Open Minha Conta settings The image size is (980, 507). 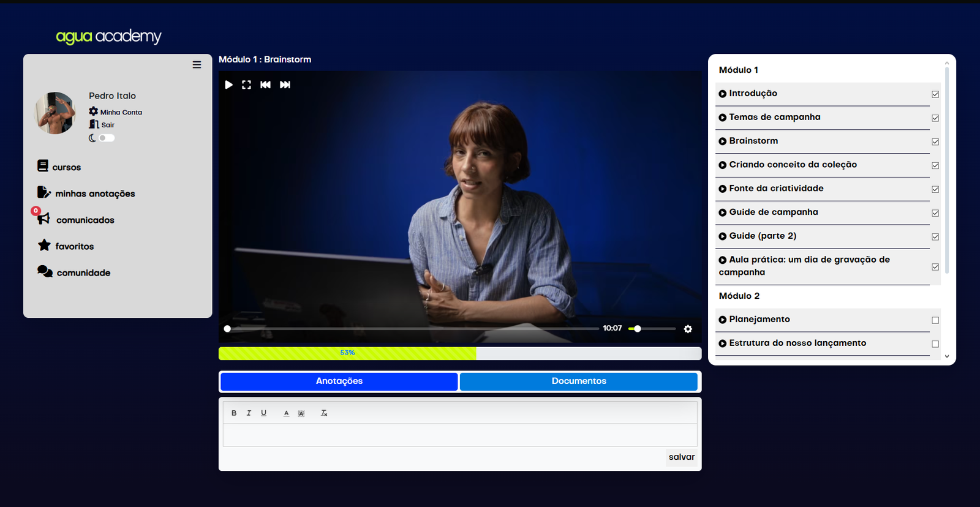coord(116,112)
